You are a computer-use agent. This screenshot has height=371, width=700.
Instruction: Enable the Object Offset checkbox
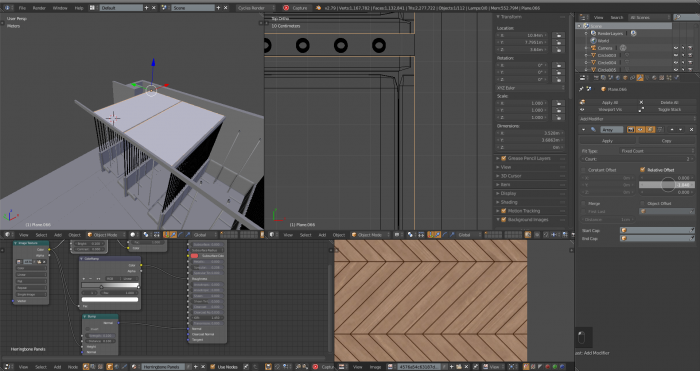pyautogui.click(x=643, y=204)
